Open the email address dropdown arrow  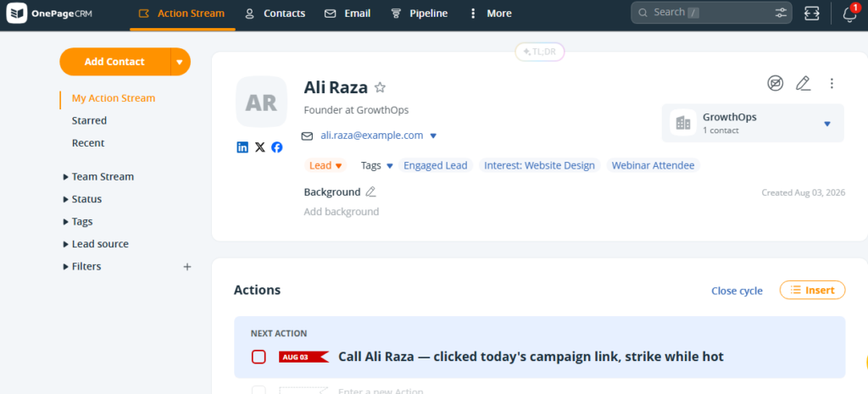click(x=433, y=136)
